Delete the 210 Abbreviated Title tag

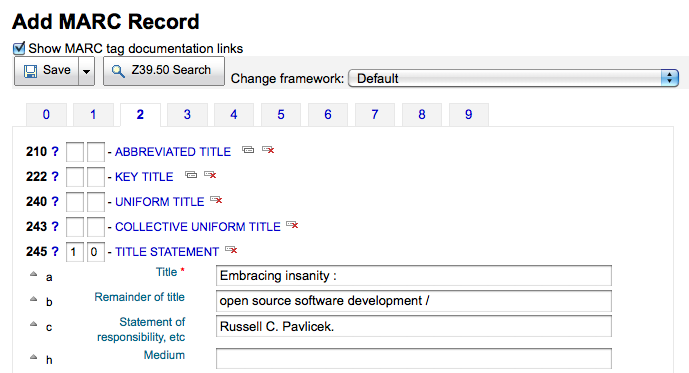(268, 150)
